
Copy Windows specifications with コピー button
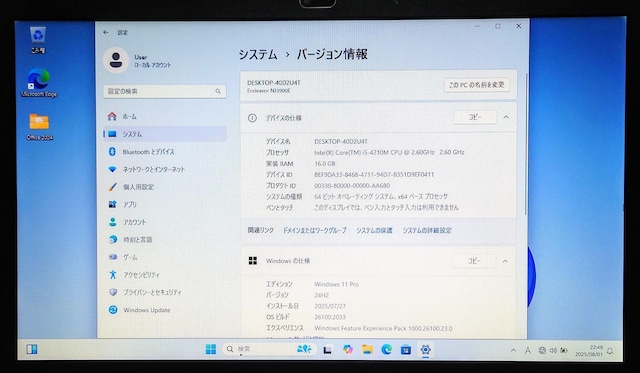coord(474,261)
